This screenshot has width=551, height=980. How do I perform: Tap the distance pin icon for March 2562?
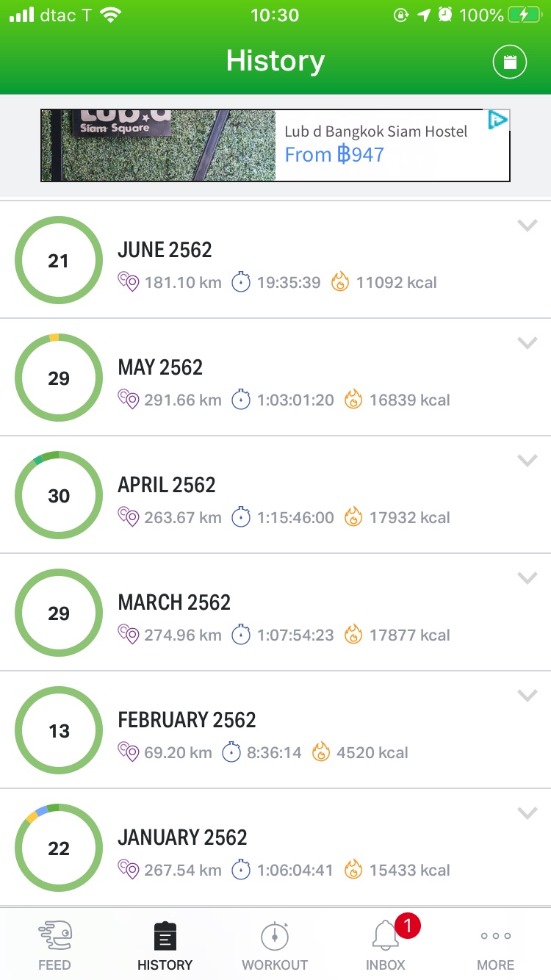(x=129, y=635)
